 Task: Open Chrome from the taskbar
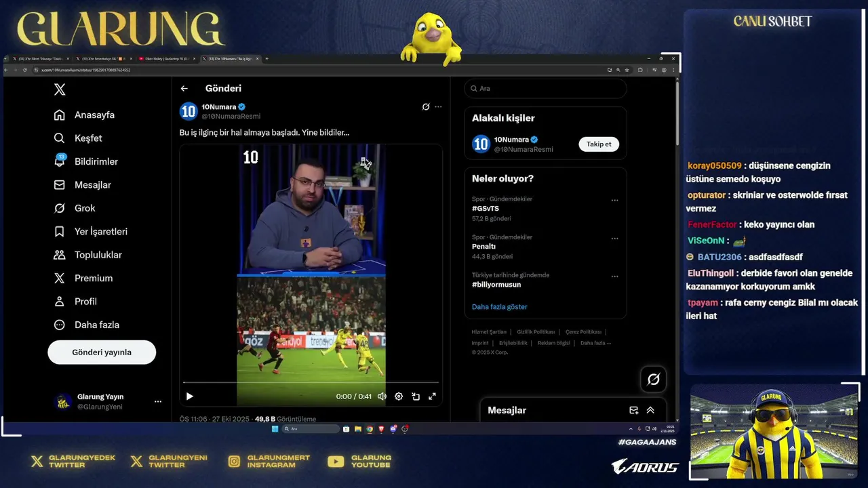370,429
